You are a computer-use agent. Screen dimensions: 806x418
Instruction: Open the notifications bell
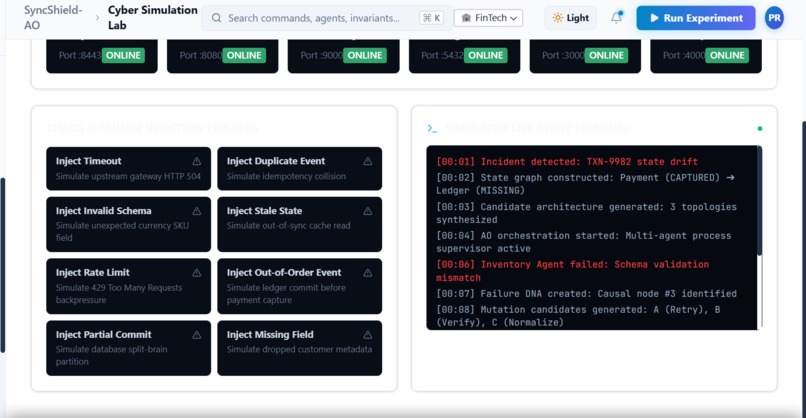pos(616,17)
